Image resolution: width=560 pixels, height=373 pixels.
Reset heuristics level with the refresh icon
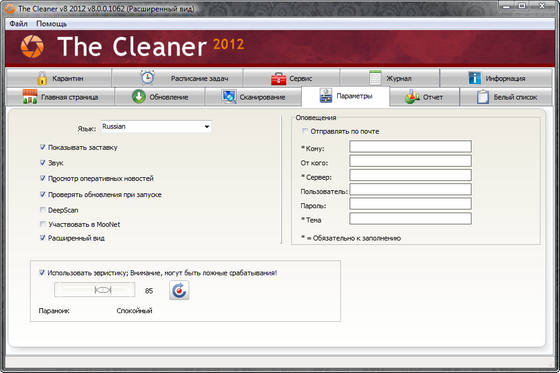click(x=179, y=290)
